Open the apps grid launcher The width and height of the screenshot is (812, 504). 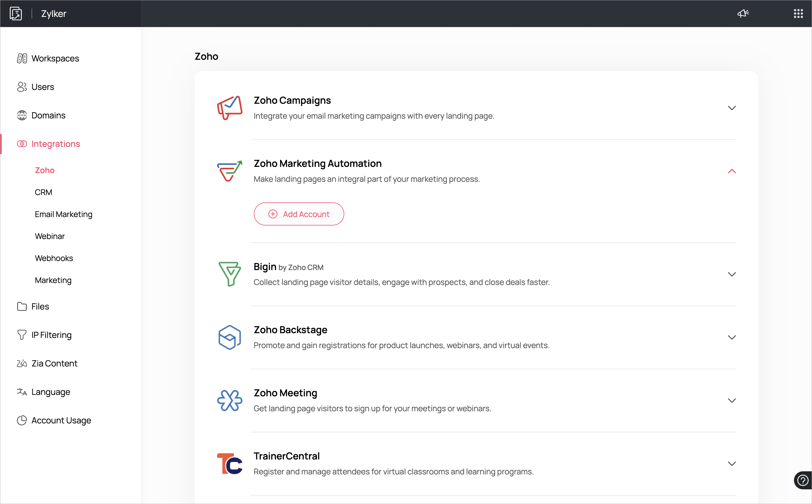coord(798,13)
